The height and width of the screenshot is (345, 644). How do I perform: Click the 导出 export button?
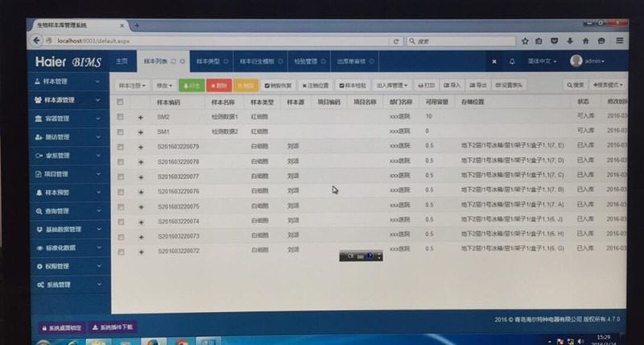click(x=478, y=85)
